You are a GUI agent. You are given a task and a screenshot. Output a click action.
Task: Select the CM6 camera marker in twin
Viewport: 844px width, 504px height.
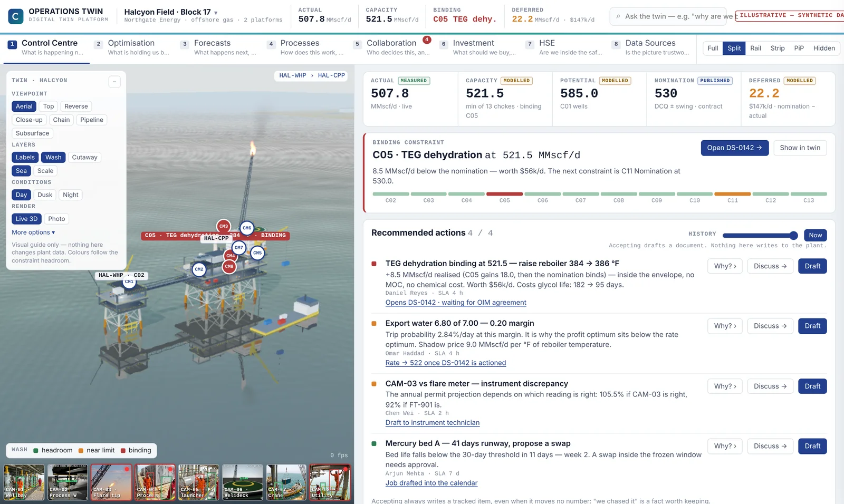click(x=247, y=228)
